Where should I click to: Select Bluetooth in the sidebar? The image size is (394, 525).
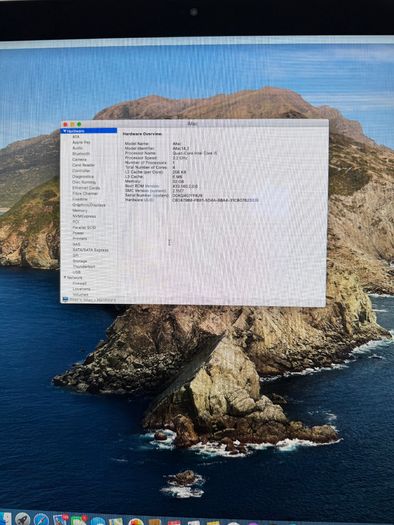(81, 154)
